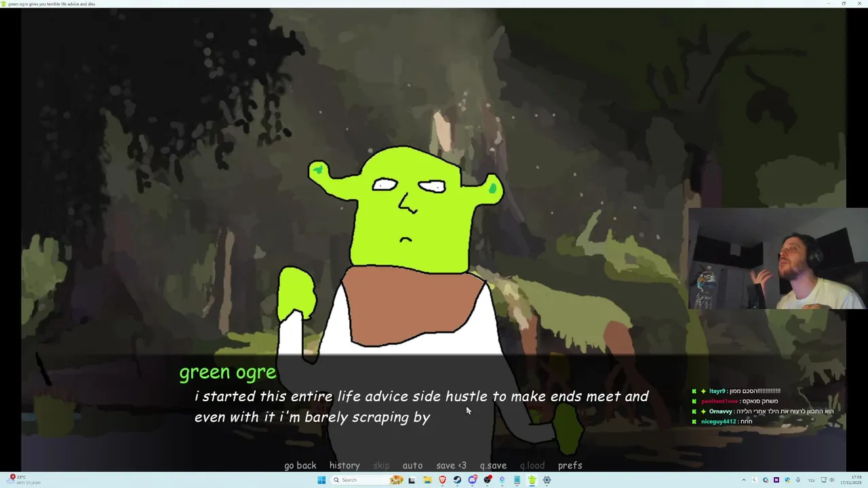The image size is (868, 488).
Task: Open Settings gear icon in the taskbar
Action: [x=547, y=480]
